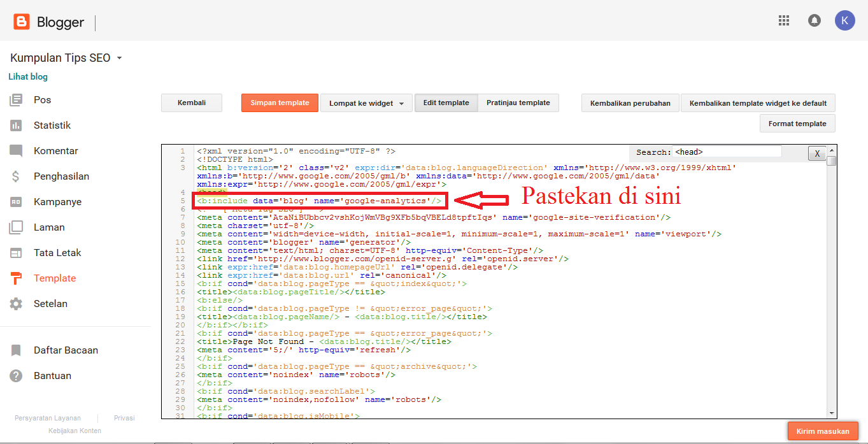Open the Tata Letak menu item
This screenshot has height=444, width=868.
[57, 253]
